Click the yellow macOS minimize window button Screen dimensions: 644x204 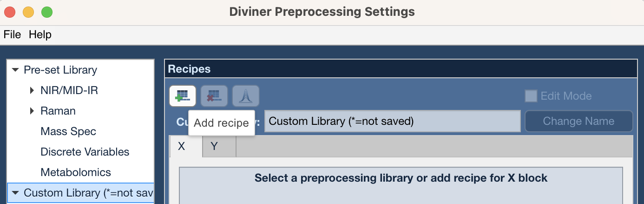(28, 12)
